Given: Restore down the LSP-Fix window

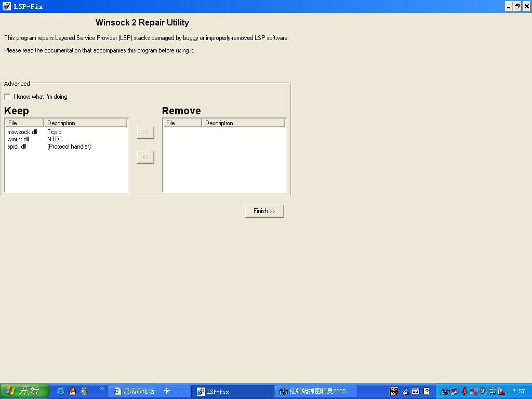Looking at the screenshot, I should pos(517,6).
